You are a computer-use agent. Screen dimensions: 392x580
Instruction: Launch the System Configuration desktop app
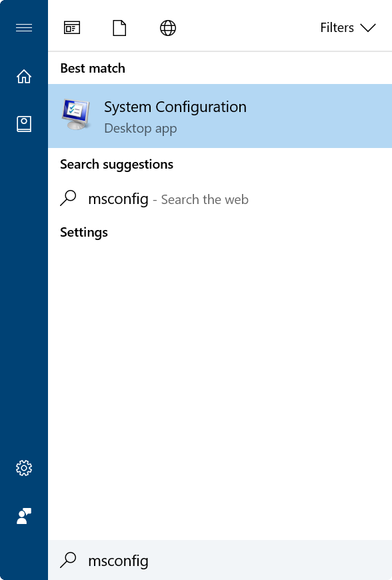coord(175,107)
